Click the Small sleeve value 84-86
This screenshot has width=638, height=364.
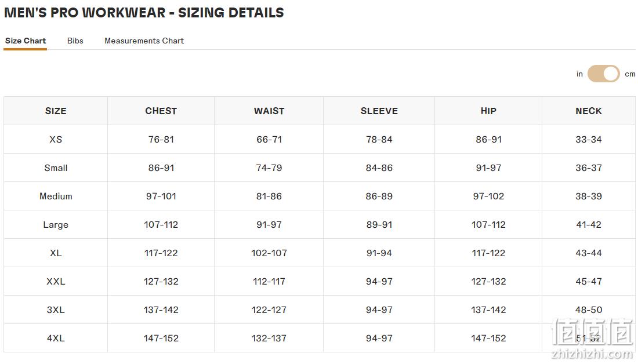(x=379, y=168)
